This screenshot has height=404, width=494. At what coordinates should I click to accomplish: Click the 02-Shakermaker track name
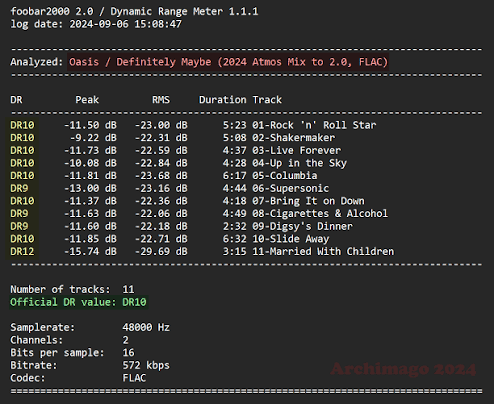tap(293, 138)
